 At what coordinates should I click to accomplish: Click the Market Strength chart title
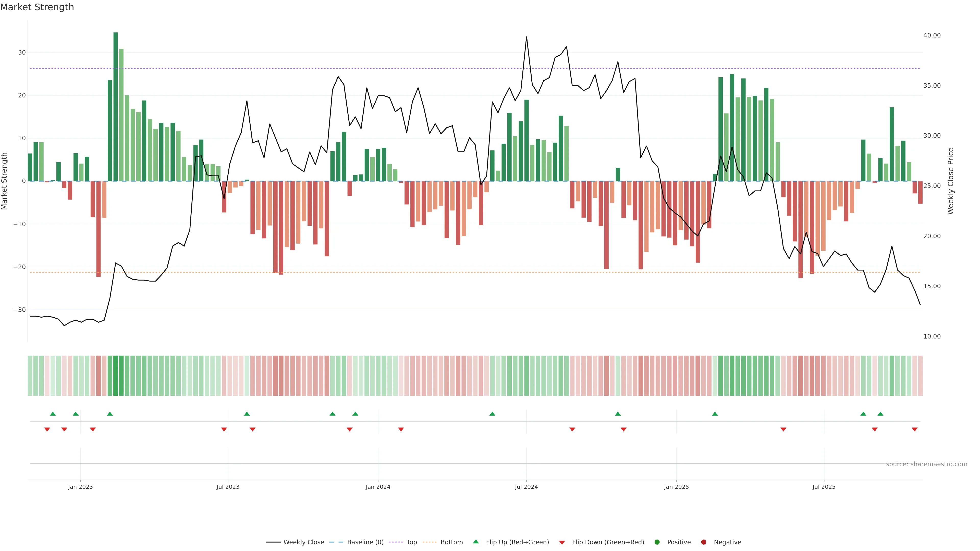(37, 7)
